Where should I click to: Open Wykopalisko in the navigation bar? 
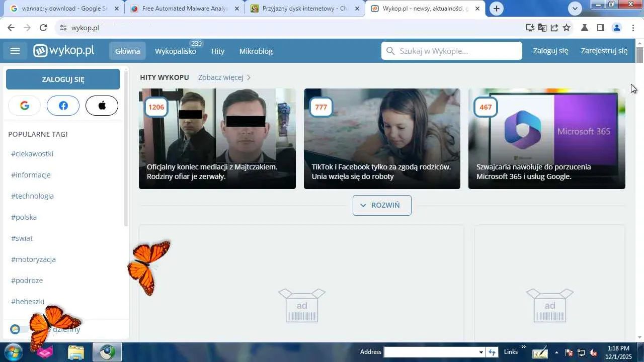coord(176,51)
